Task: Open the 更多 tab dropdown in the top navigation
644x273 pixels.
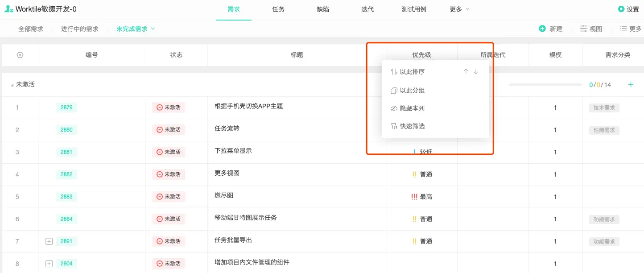Action: pos(459,9)
